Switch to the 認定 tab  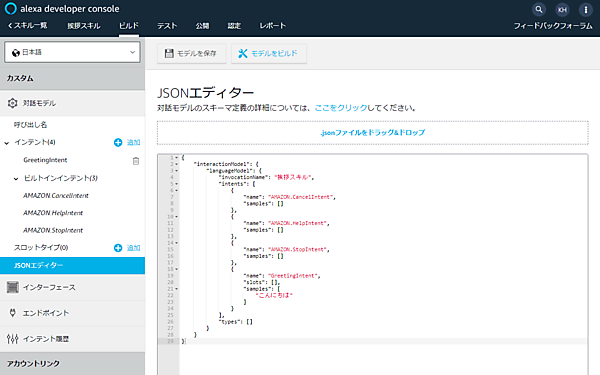tap(234, 26)
